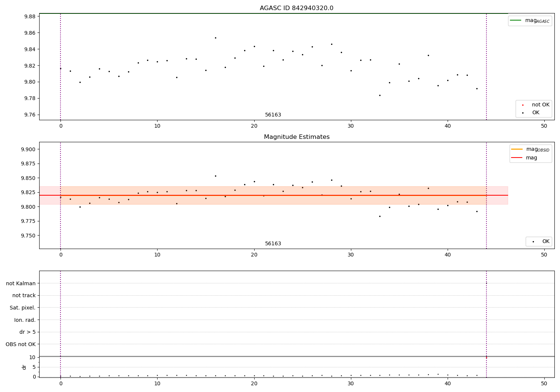560x392 pixels.
Task: Click the 9.875 y-axis tick in middle plot
Action: 28,164
